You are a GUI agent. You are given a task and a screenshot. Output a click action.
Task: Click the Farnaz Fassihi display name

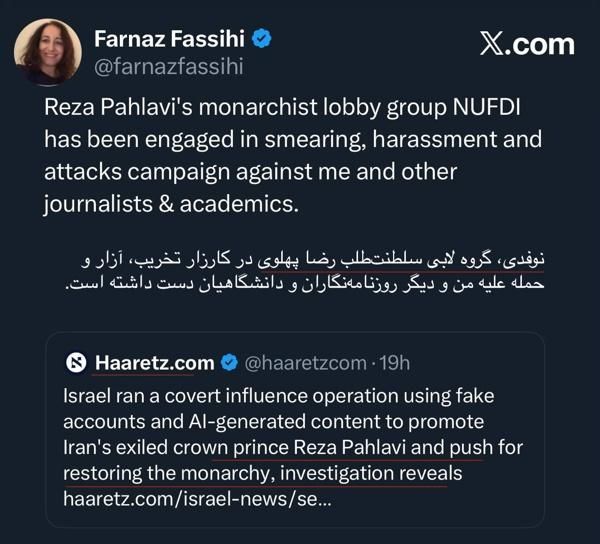click(x=169, y=39)
